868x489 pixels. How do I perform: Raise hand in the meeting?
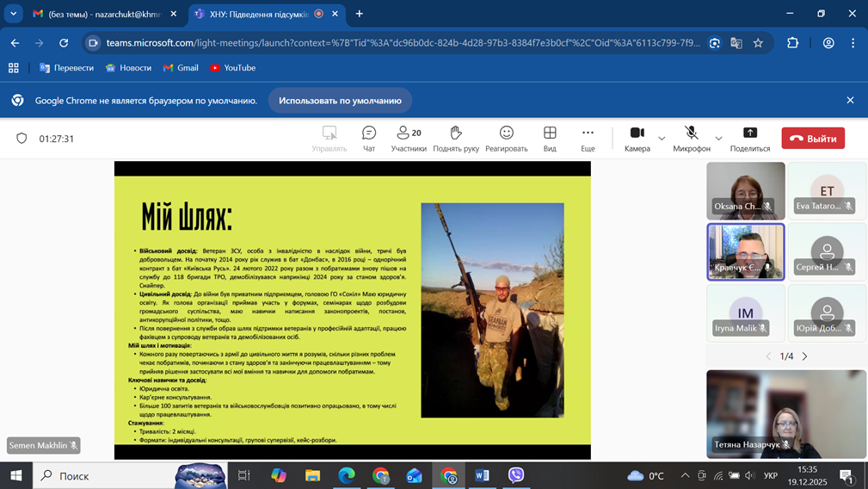point(456,138)
